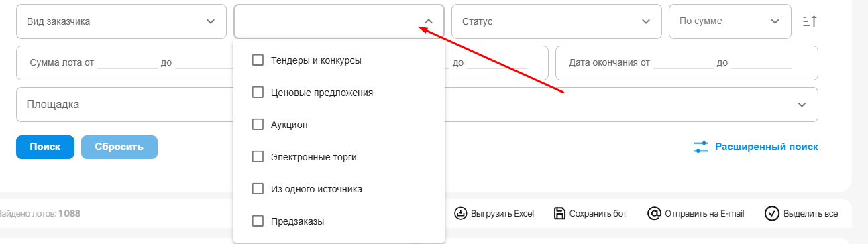Open the Расширенный поиск link
This screenshot has width=868, height=244.
coord(767,147)
